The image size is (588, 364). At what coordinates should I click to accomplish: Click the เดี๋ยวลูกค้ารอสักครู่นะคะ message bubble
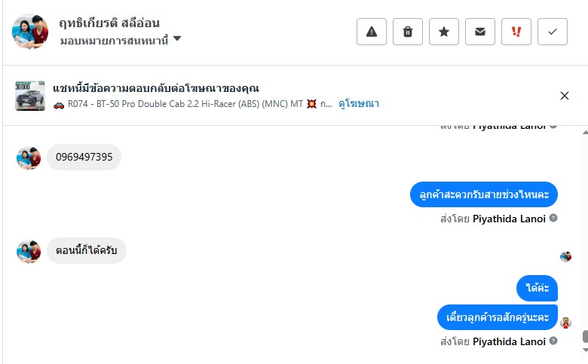(498, 317)
